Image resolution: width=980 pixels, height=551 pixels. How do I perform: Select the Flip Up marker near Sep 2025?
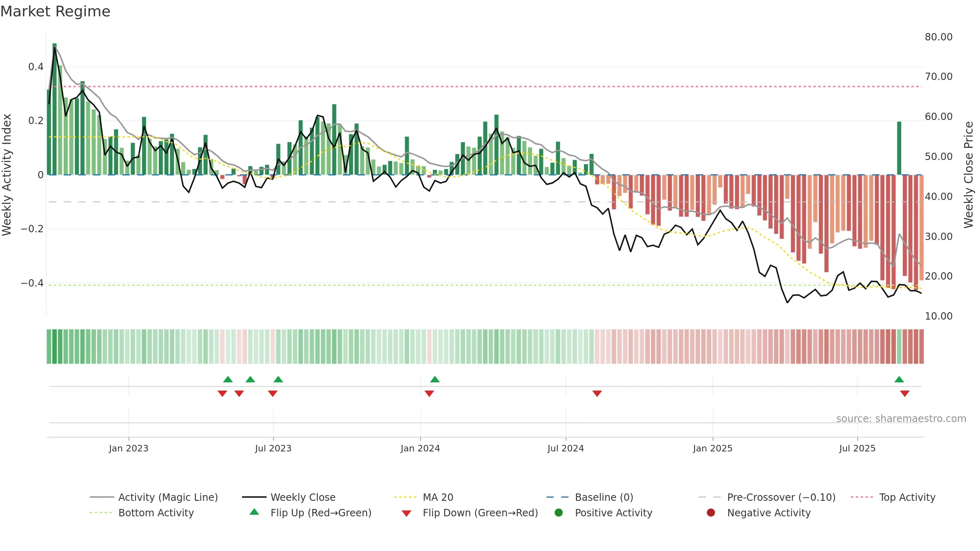click(899, 379)
